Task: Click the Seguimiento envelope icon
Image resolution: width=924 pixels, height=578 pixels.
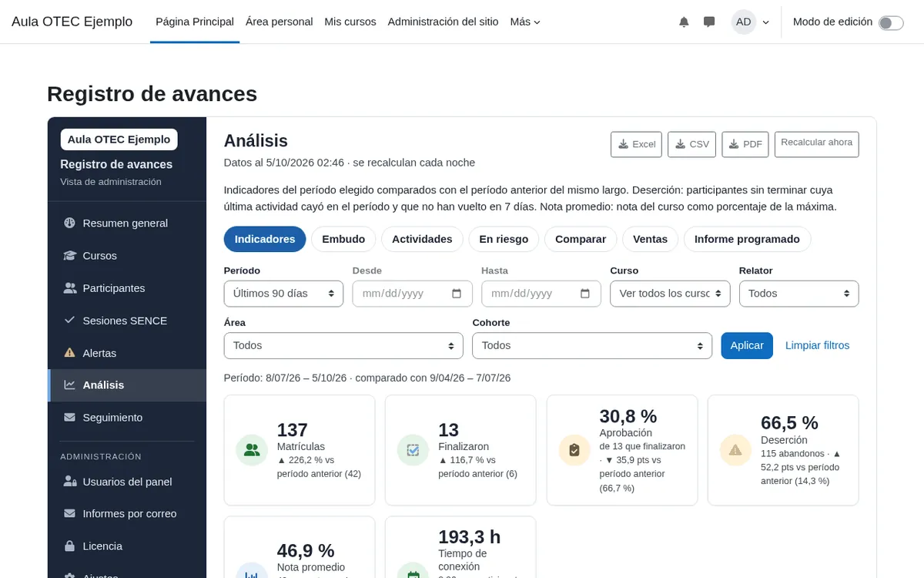Action: (69, 417)
